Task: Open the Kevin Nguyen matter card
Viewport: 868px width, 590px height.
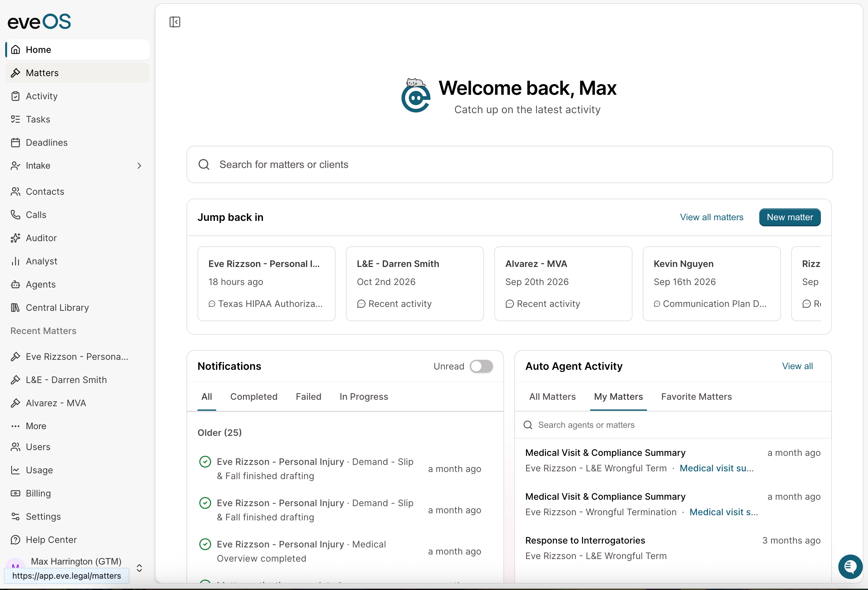Action: (711, 283)
